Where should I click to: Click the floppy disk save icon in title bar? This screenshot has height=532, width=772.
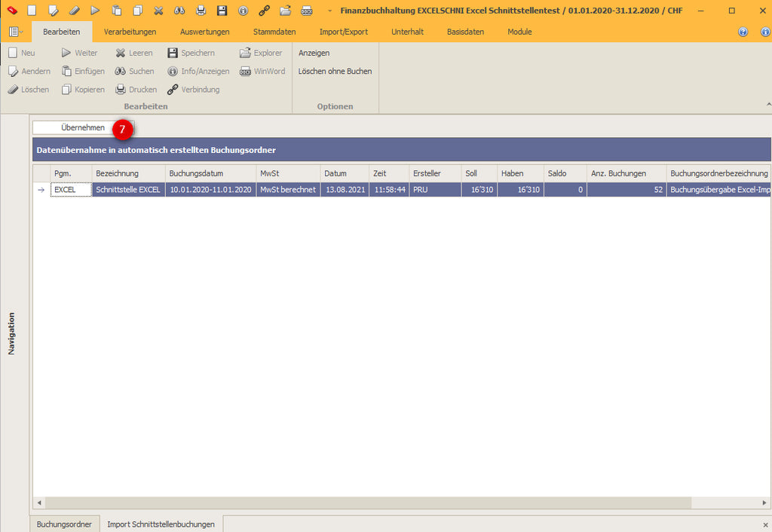(222, 11)
